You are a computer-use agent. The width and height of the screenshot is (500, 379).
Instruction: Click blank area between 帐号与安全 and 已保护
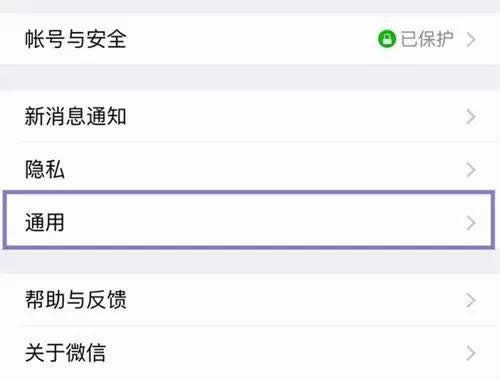[250, 39]
